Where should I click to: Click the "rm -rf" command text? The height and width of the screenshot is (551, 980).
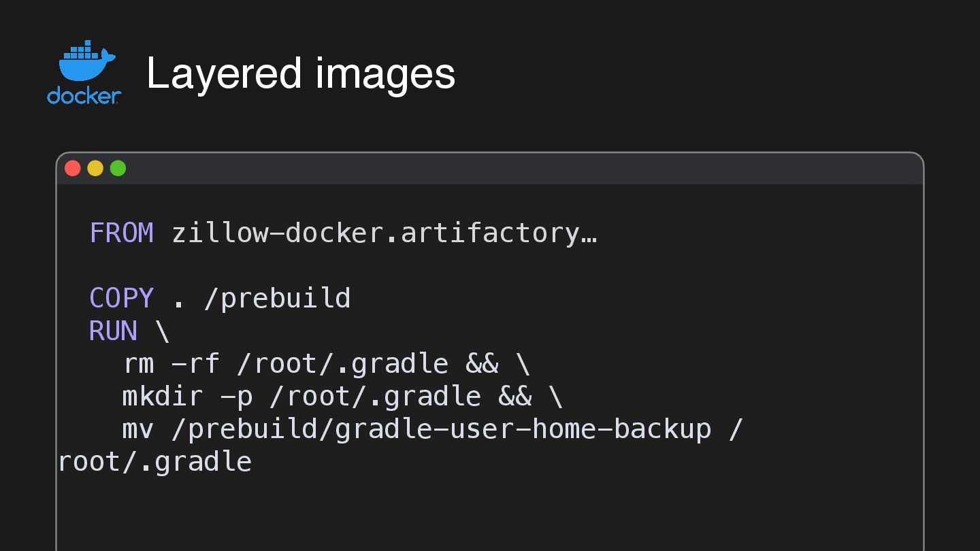pos(171,364)
